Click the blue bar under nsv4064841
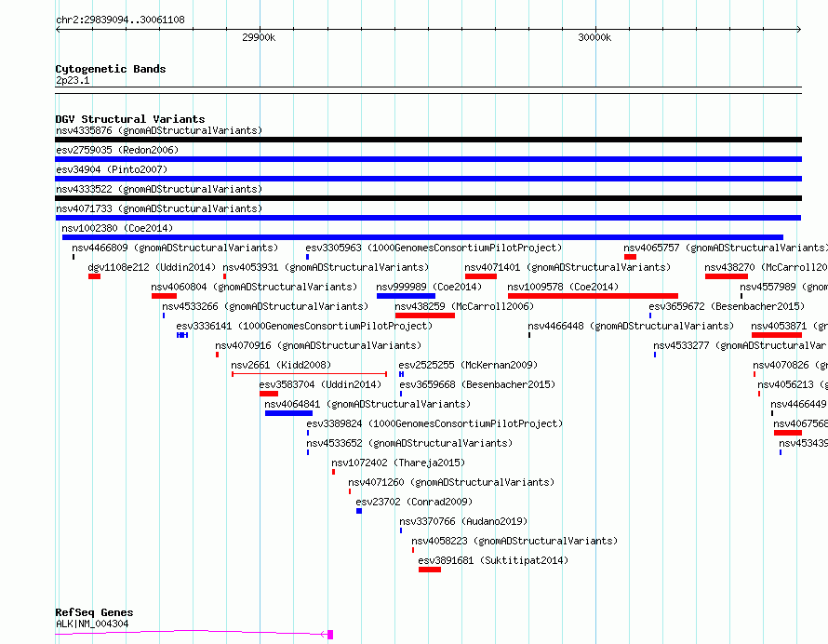The image size is (828, 644). tap(288, 413)
